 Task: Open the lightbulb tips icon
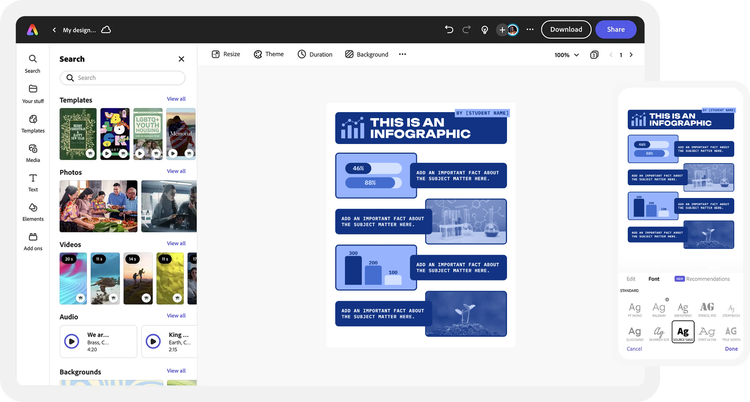pyautogui.click(x=485, y=30)
